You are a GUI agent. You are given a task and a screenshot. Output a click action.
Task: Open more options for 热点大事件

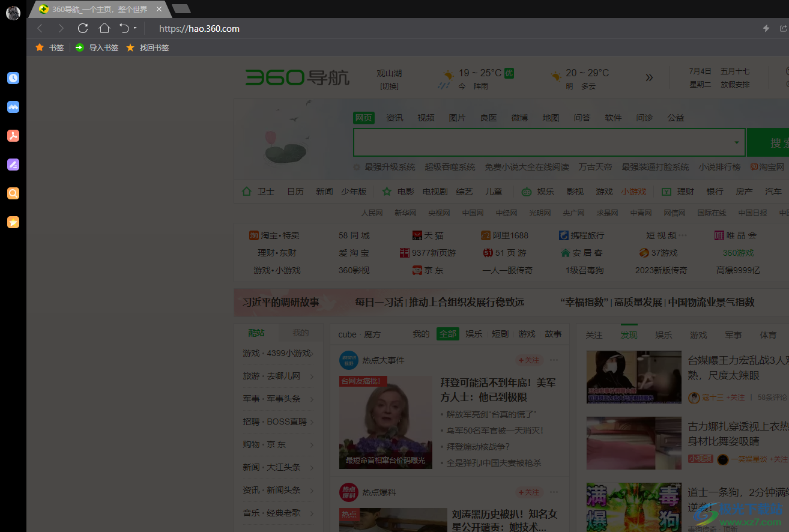pyautogui.click(x=554, y=360)
